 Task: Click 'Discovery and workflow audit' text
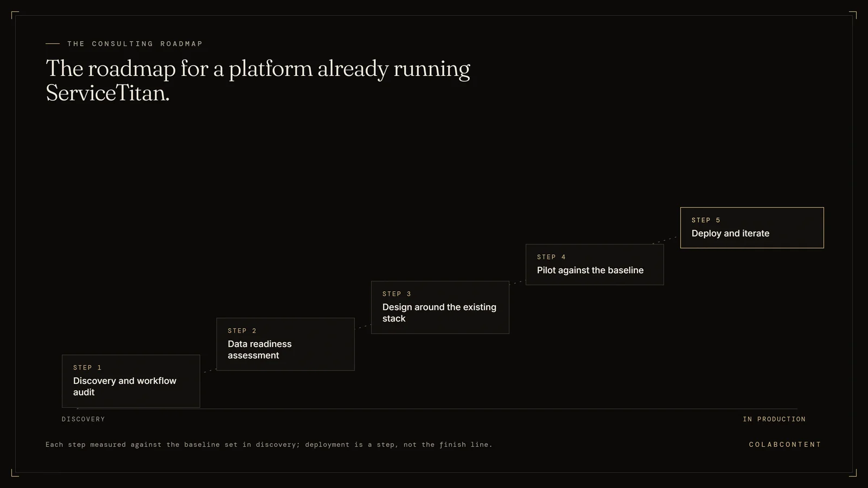125,387
